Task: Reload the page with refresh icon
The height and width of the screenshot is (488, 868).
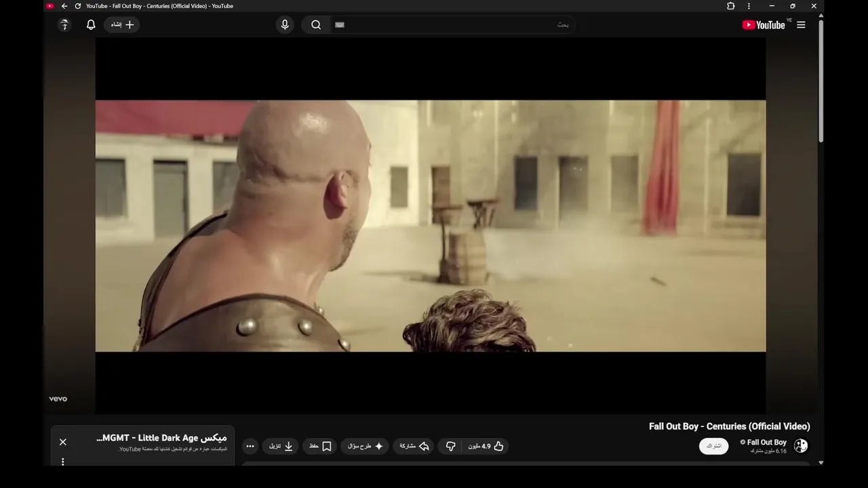Action: (77, 6)
